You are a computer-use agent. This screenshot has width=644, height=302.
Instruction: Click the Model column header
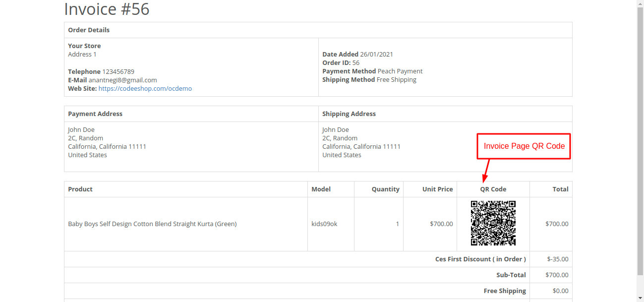click(321, 189)
